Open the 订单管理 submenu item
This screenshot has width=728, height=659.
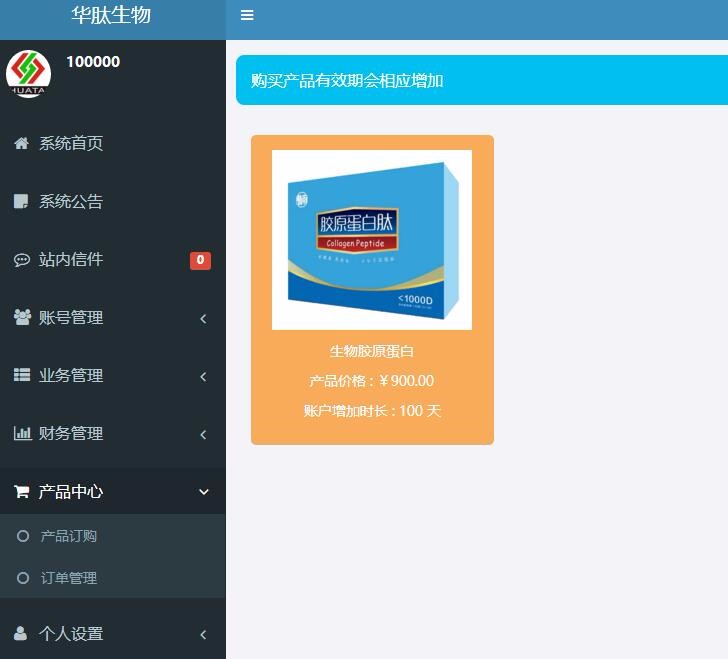point(68,578)
